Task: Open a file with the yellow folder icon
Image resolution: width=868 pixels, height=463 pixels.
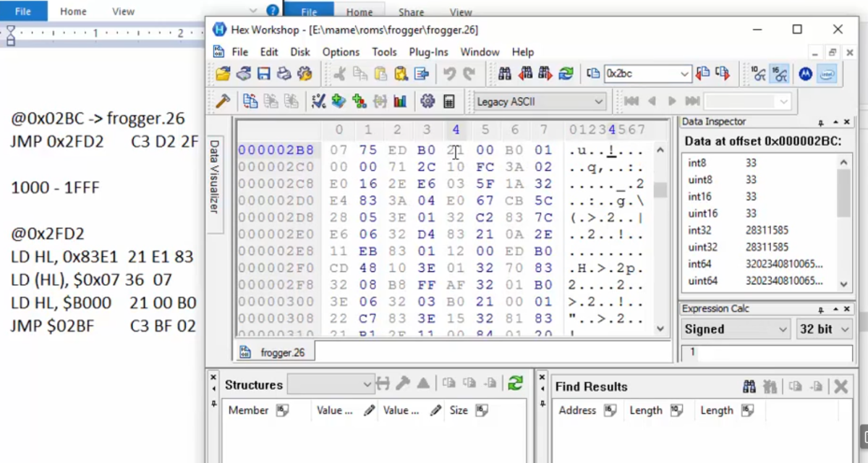Action: (x=223, y=74)
